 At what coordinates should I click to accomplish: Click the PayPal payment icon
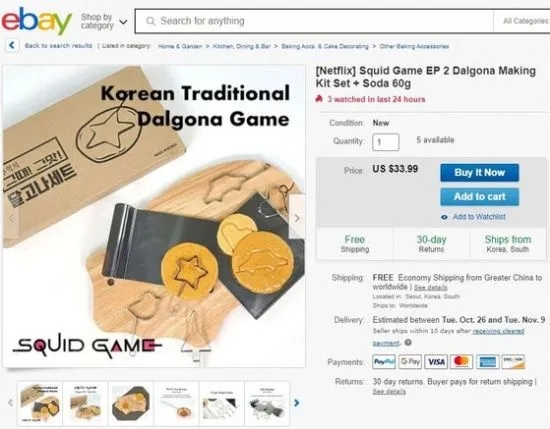tap(384, 362)
